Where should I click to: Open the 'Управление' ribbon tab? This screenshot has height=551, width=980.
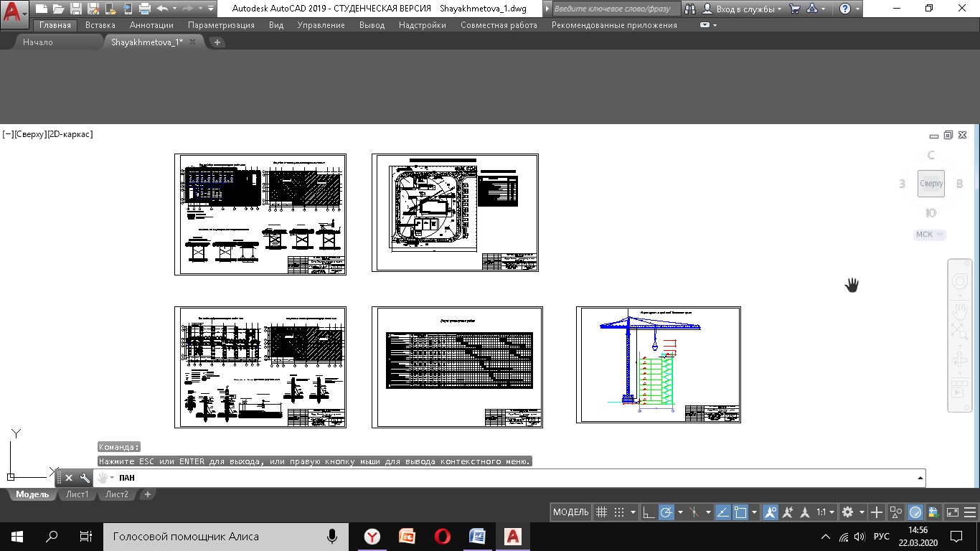pyautogui.click(x=321, y=25)
